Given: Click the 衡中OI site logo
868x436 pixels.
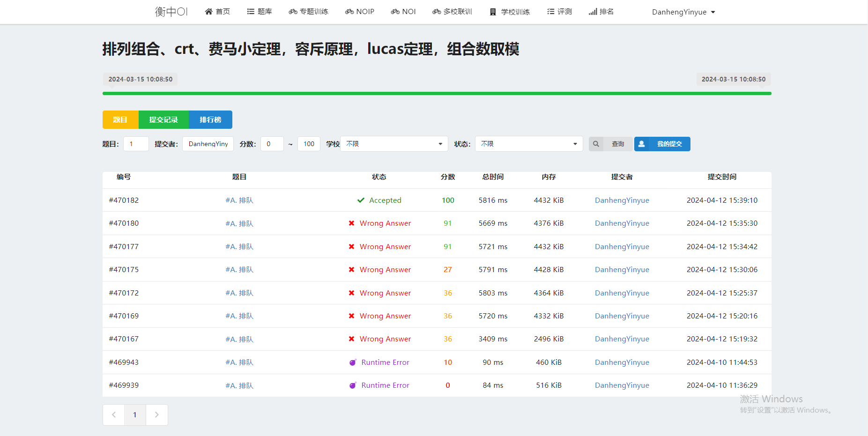Looking at the screenshot, I should [171, 12].
